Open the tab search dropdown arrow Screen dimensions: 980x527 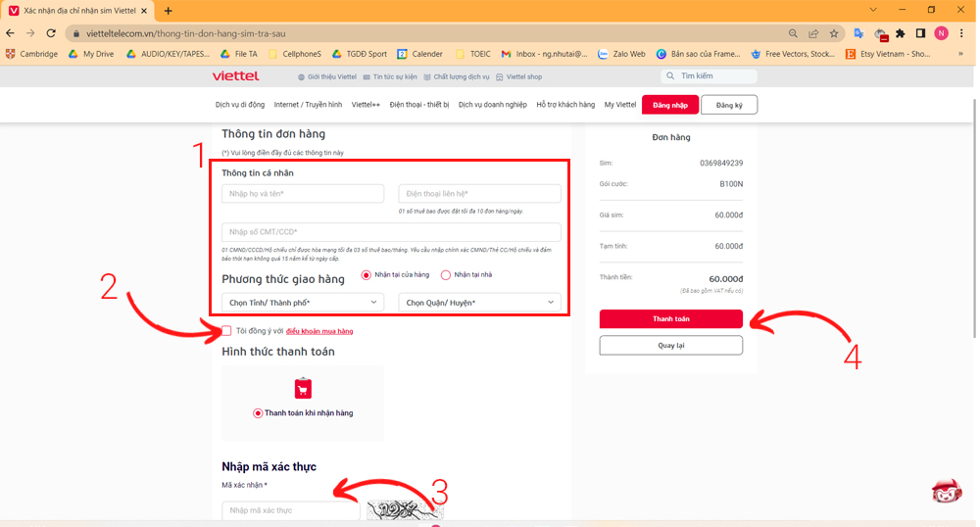873,10
